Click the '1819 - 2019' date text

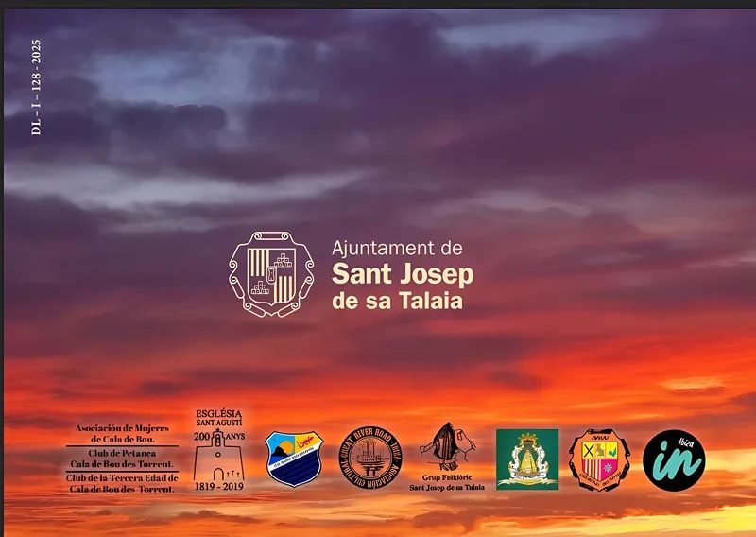(x=219, y=487)
